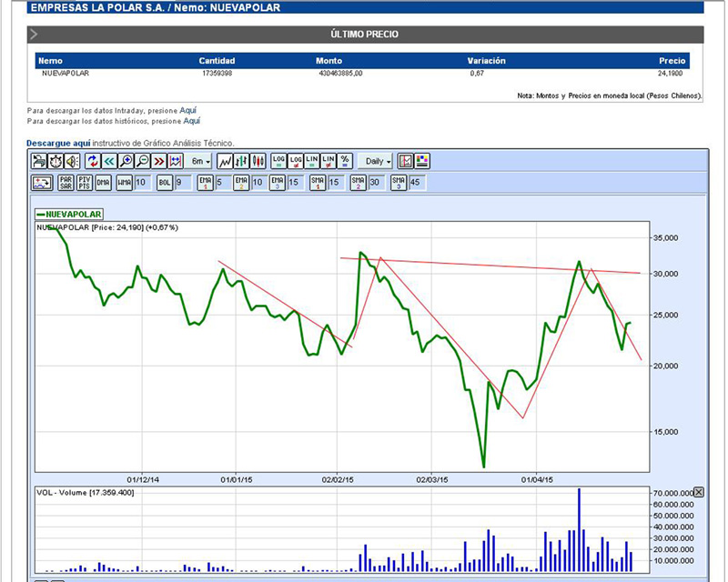Refresh the chart with circular arrows icon
Screen dimensions: 728x582
pyautogui.click(x=93, y=161)
